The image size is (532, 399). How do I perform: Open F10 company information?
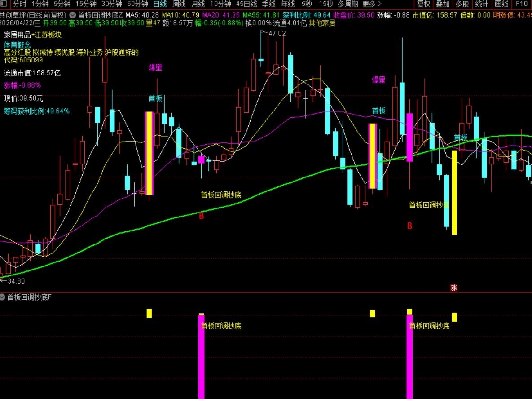point(522,4)
